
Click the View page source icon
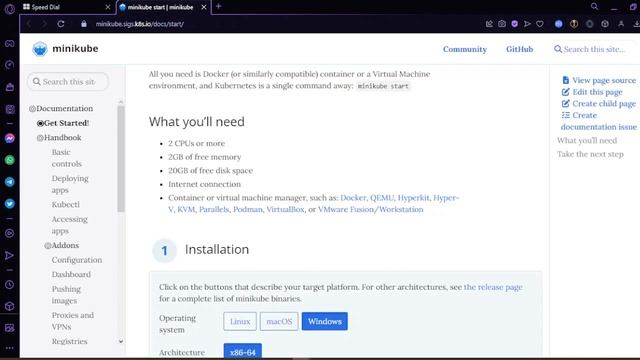point(565,80)
